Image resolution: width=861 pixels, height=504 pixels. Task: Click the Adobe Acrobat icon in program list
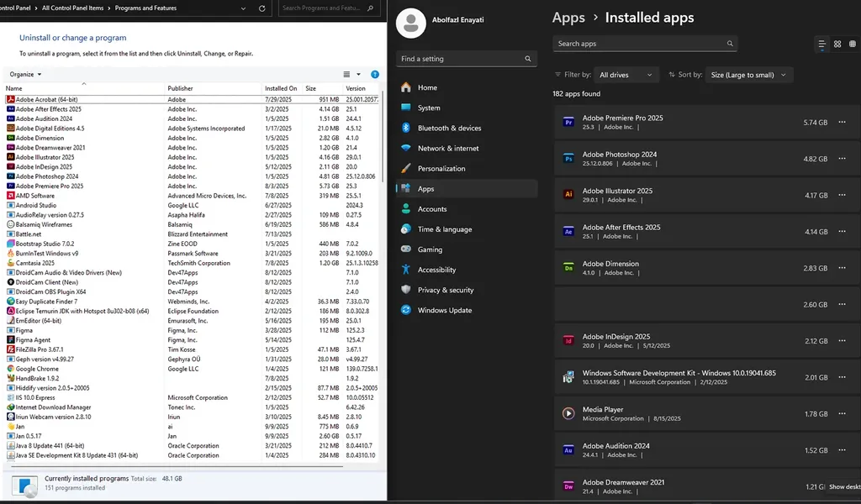10,99
